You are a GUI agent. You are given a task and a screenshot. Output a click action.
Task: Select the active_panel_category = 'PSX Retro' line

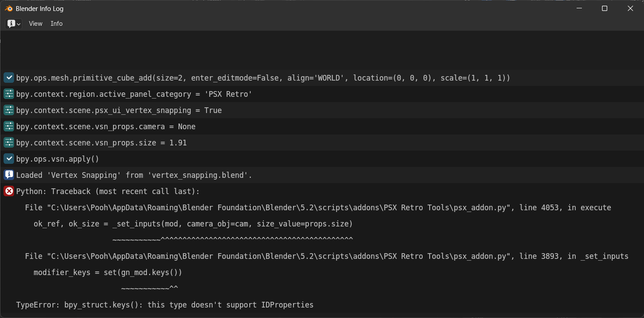[322, 94]
